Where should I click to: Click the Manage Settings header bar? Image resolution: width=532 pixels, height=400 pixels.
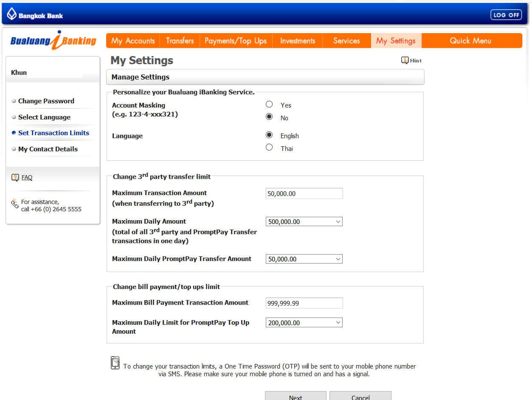265,77
